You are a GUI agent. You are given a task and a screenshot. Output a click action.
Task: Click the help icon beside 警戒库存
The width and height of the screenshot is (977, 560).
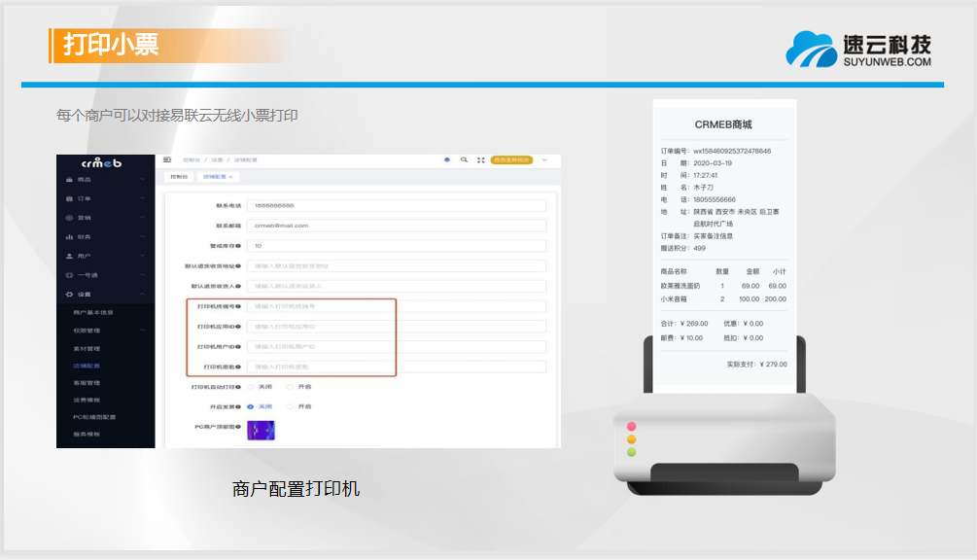click(239, 246)
